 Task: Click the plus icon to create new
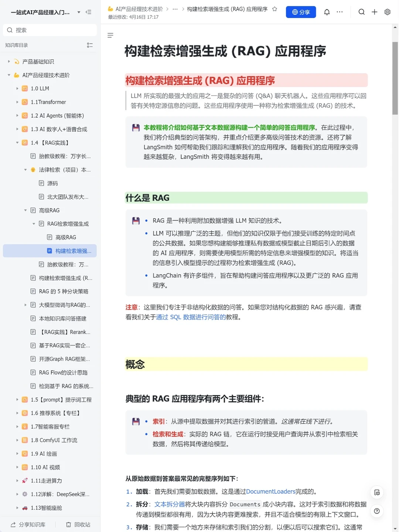click(x=375, y=12)
